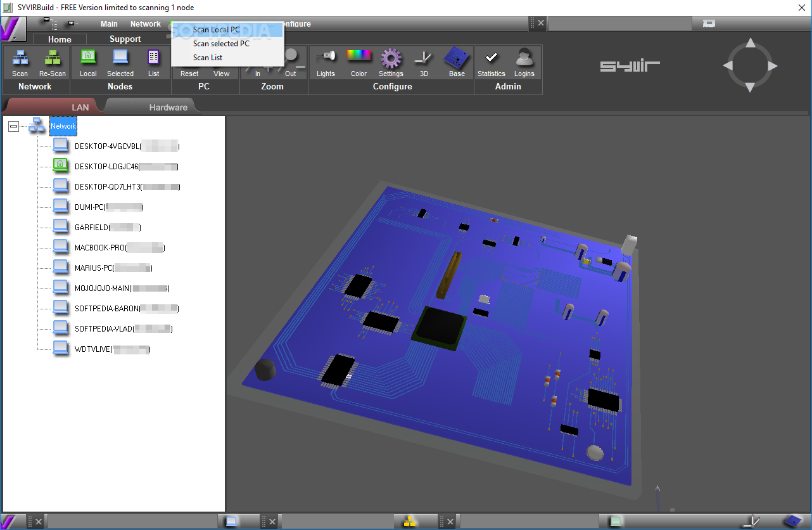Pan the view down with navigation arrow
The height and width of the screenshot is (530, 812).
(x=750, y=87)
